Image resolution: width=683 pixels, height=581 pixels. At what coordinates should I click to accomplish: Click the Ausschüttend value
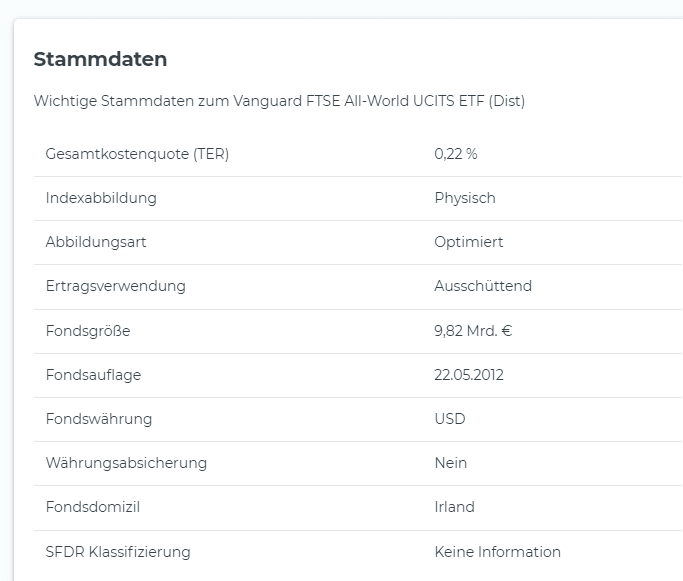[483, 286]
